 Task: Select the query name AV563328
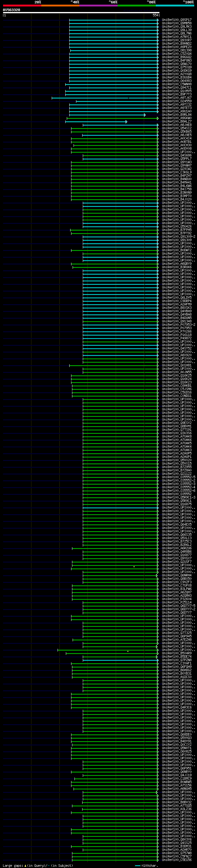pos(11,10)
